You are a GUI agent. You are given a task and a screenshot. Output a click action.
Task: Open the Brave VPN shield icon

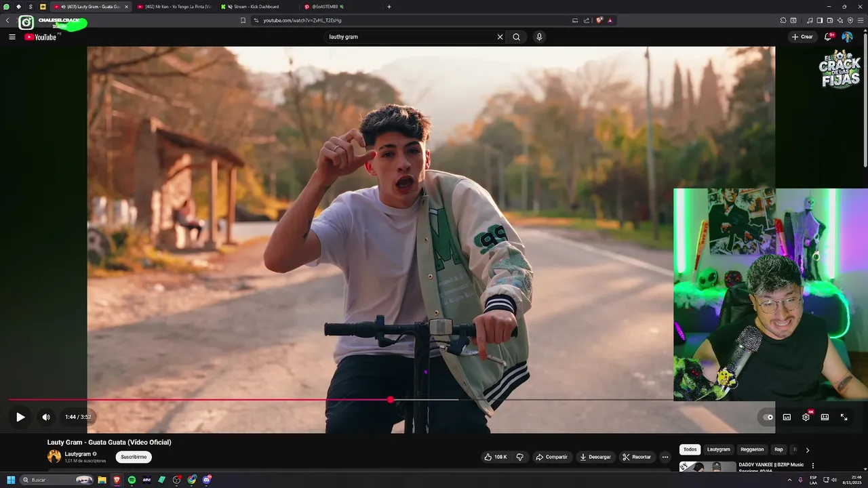click(x=850, y=20)
